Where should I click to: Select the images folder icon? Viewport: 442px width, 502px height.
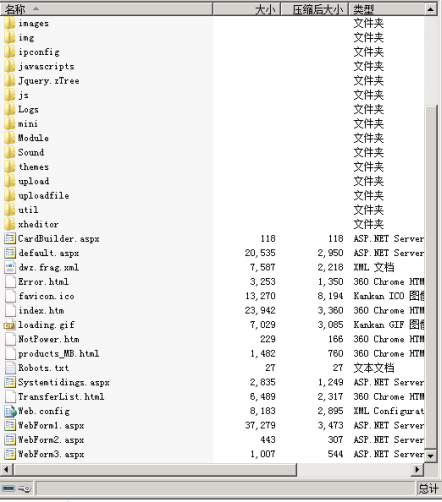pos(10,23)
